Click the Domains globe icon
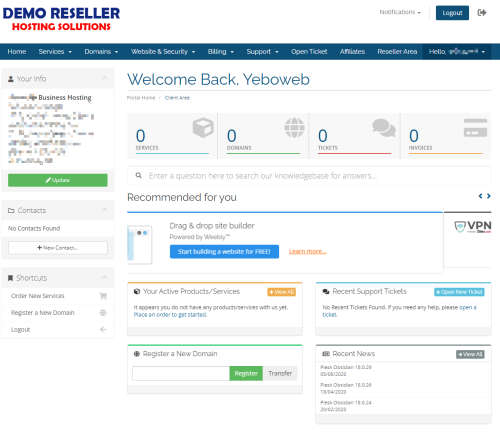This screenshot has width=500, height=440. (294, 127)
